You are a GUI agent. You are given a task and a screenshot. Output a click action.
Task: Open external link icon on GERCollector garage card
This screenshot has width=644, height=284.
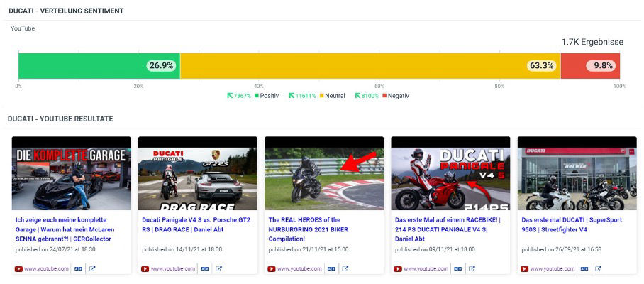(x=92, y=269)
